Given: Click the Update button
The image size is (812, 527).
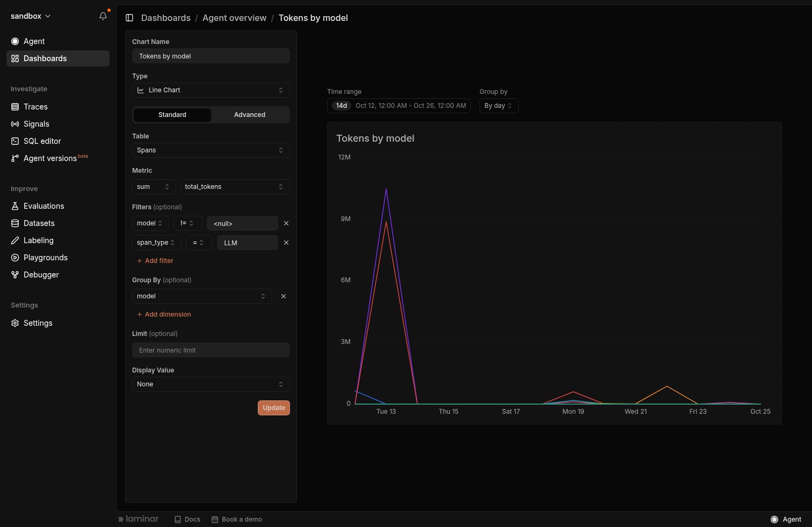Looking at the screenshot, I should tap(274, 408).
